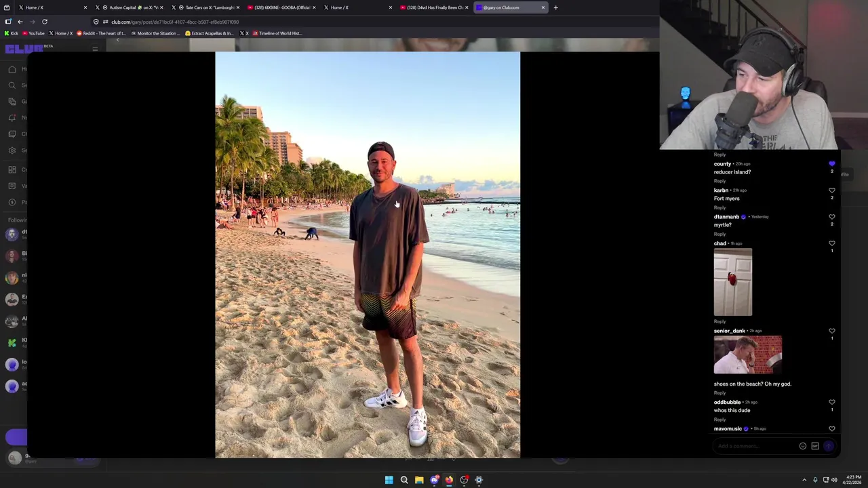Open the taskbar volume control
This screenshot has height=488, width=868.
click(x=834, y=480)
